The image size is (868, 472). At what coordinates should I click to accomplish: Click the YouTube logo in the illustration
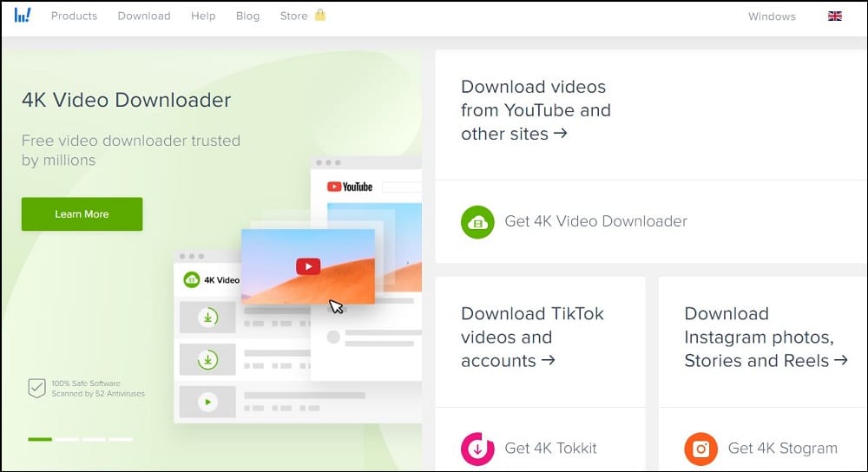pyautogui.click(x=350, y=187)
